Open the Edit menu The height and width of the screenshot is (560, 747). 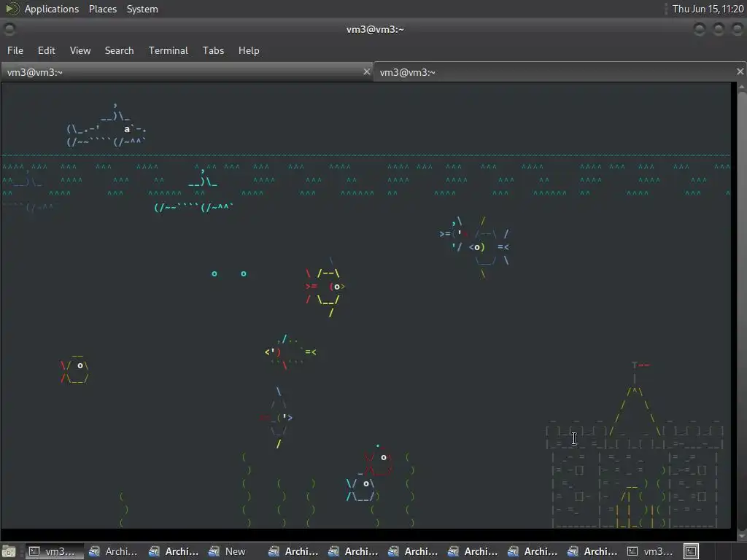[46, 50]
